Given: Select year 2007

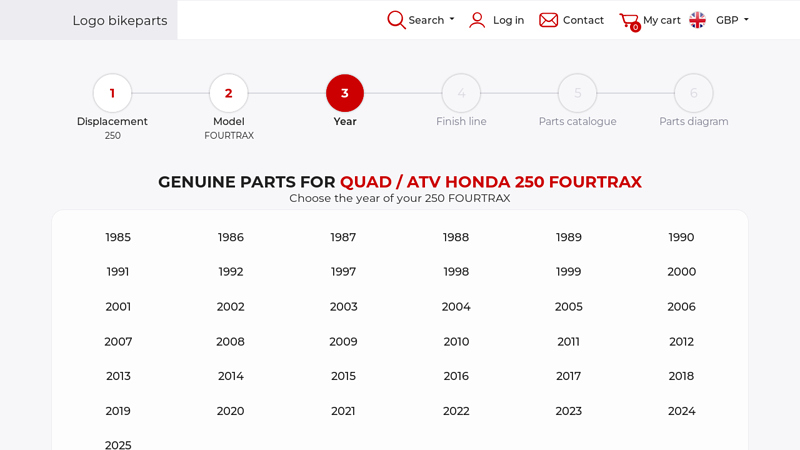Looking at the screenshot, I should (x=118, y=341).
